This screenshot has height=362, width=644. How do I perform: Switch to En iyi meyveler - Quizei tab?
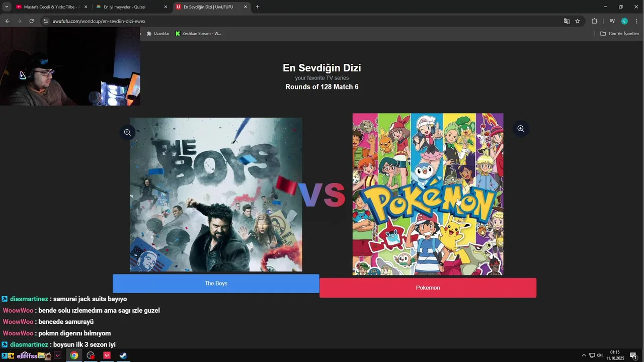tap(132, 7)
